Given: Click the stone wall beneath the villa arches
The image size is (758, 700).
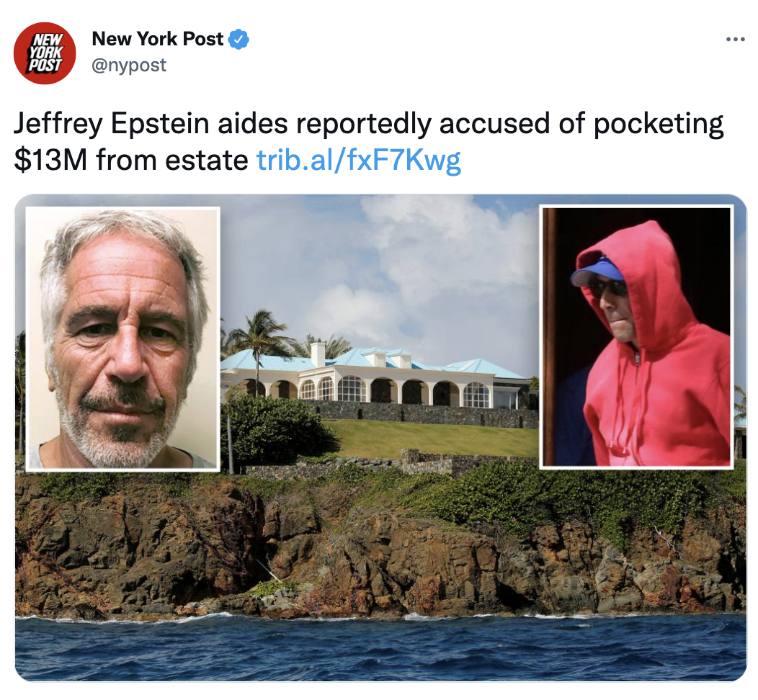Looking at the screenshot, I should click(425, 415).
